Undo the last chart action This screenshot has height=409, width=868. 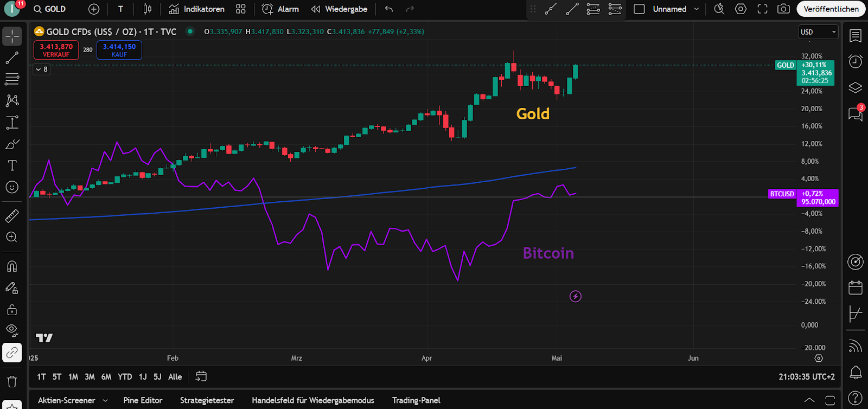click(388, 9)
